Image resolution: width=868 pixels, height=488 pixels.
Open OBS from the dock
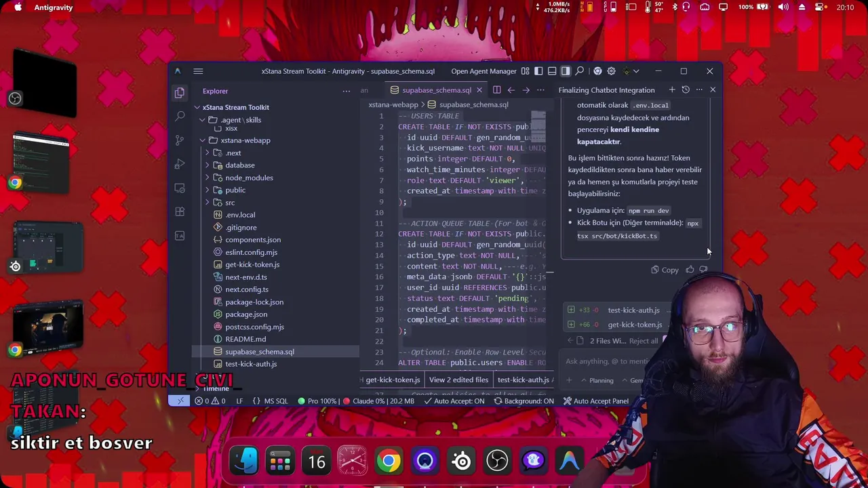[x=497, y=462]
